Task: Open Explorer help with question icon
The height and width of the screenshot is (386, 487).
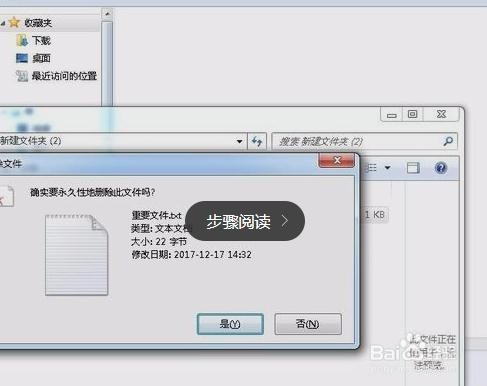Action: [441, 167]
